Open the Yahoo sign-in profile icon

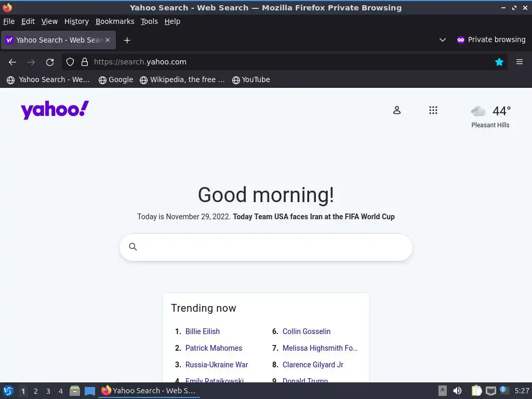tap(396, 110)
